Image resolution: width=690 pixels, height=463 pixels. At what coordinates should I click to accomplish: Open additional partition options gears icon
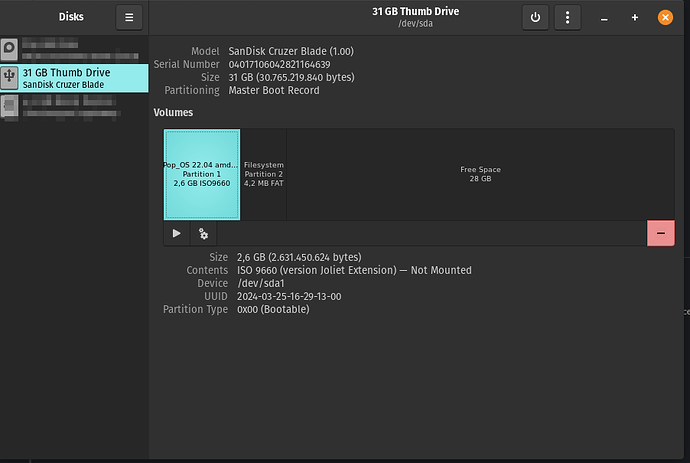[x=203, y=233]
